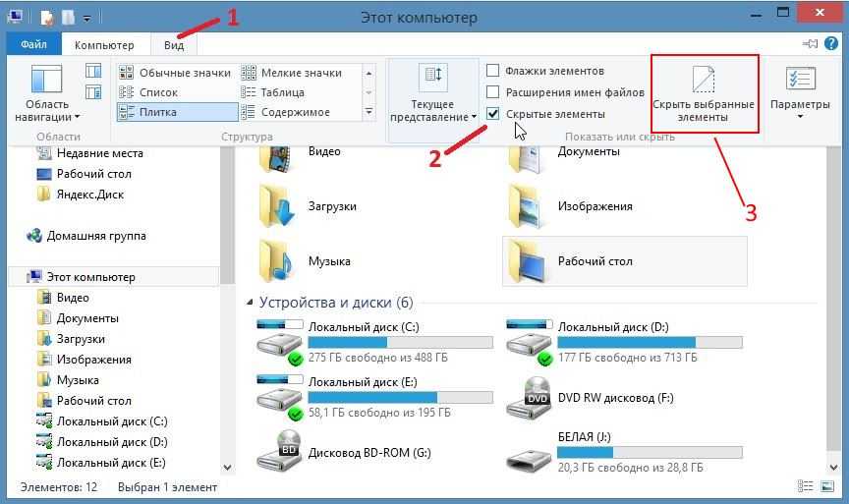Enable the Расширения имен файлов checkbox
849x504 pixels.
(493, 92)
